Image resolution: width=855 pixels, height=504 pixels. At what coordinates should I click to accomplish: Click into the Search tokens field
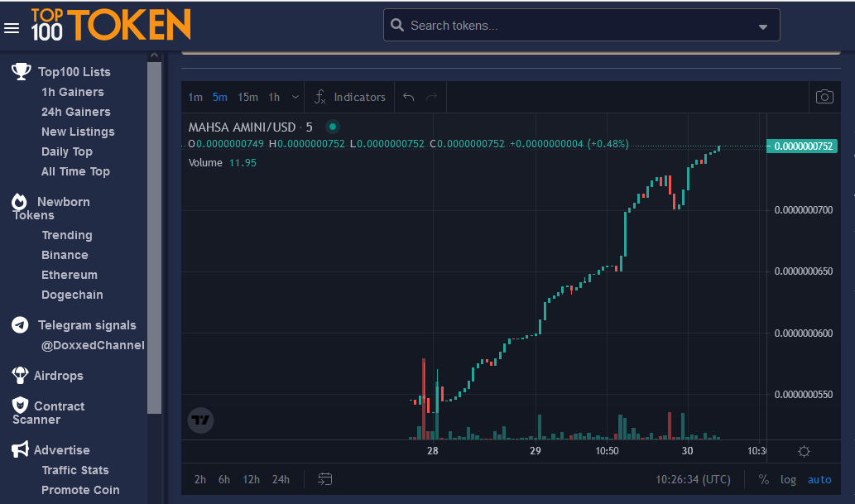click(571, 26)
